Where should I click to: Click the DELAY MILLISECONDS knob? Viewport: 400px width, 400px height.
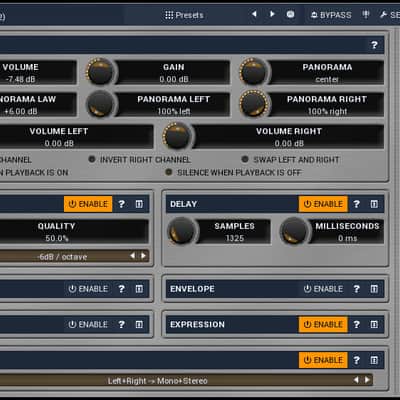[294, 231]
